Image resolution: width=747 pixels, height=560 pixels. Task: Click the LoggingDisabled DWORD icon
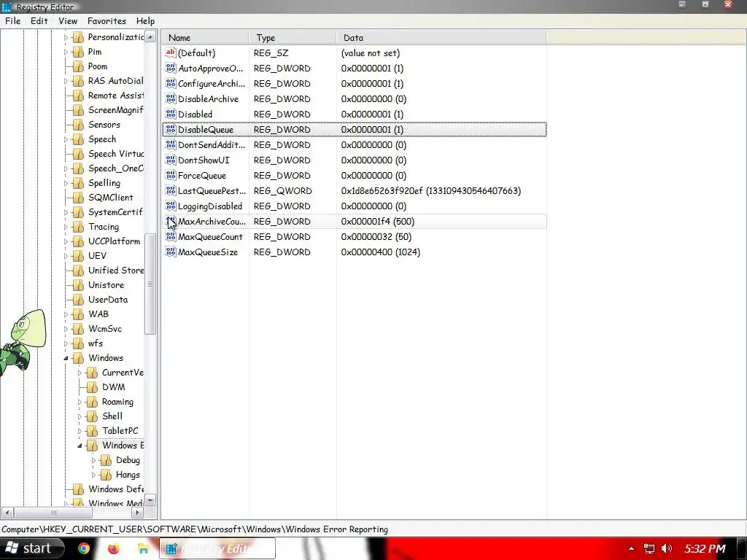[171, 206]
